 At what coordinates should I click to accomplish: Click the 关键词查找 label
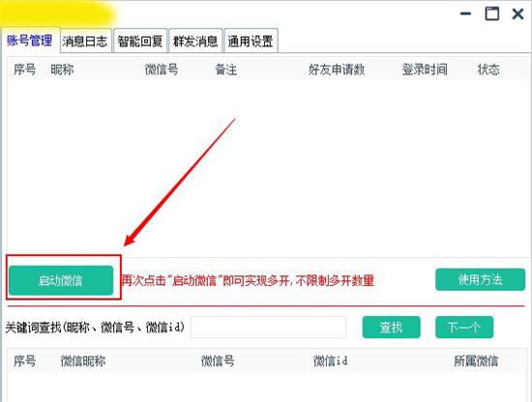pos(95,328)
